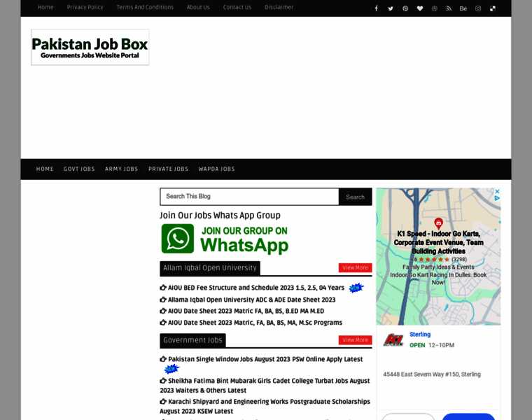This screenshot has height=420, width=532.
Task: Click JOIN OUR GROUP ON WhatsApp banner
Action: (x=225, y=239)
